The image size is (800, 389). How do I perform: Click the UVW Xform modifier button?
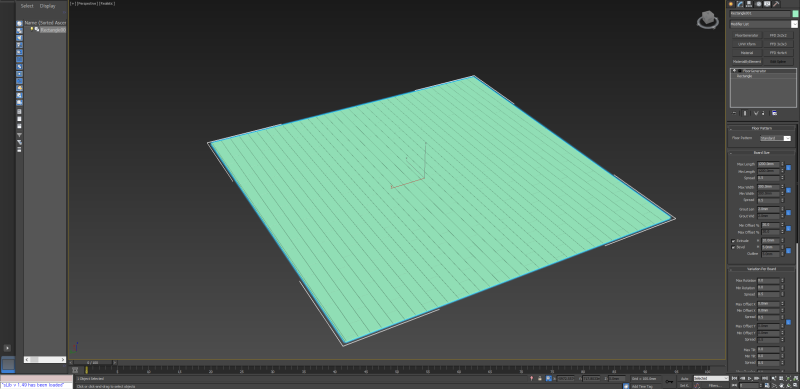click(747, 44)
